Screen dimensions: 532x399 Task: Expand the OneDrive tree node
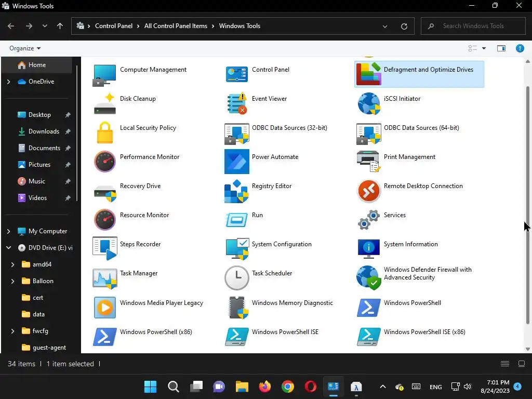point(8,82)
